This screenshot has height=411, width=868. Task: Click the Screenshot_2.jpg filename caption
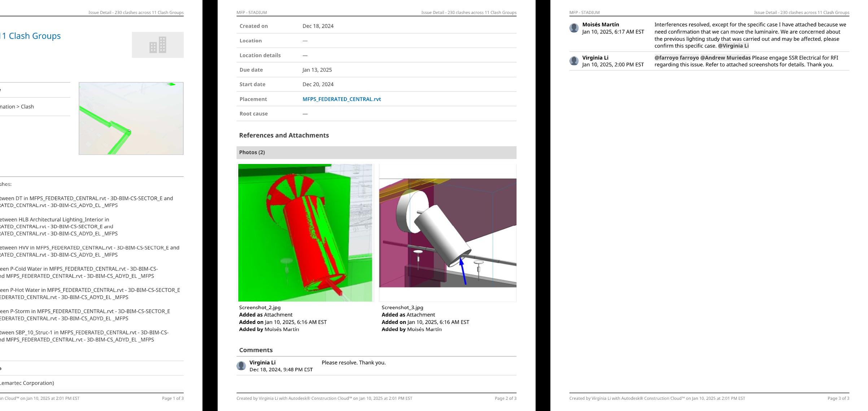[x=259, y=307]
